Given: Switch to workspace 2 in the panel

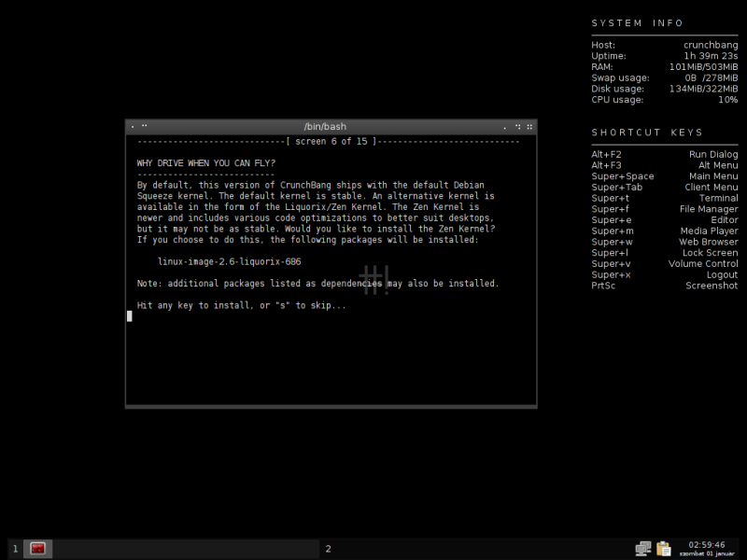Looking at the screenshot, I should tap(329, 549).
